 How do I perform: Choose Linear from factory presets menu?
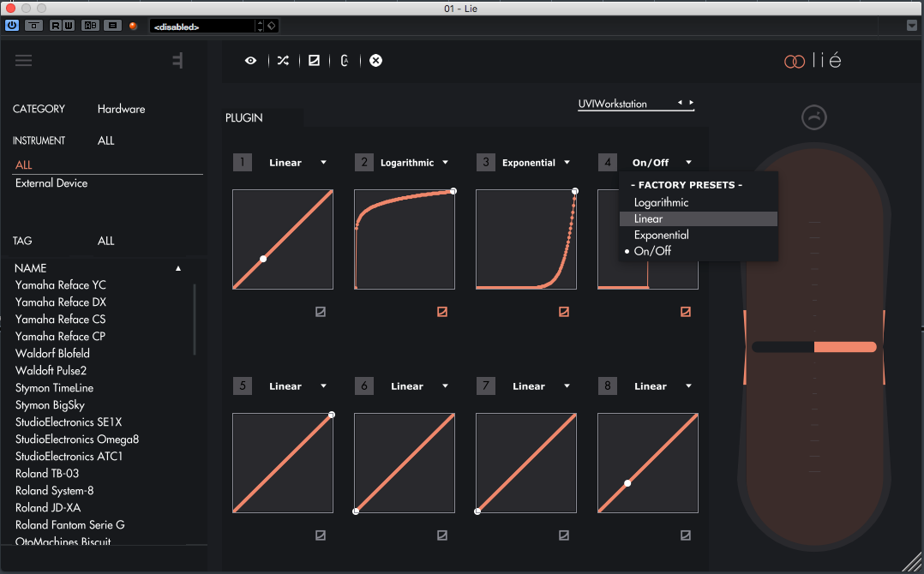coord(699,219)
